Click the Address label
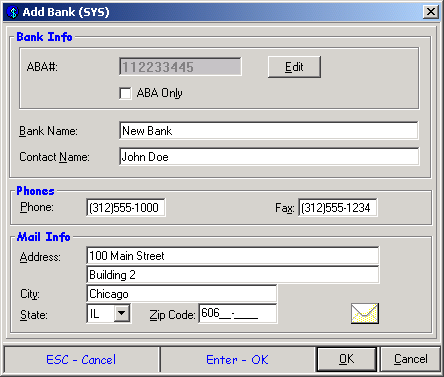This screenshot has width=444, height=377. tap(40, 257)
